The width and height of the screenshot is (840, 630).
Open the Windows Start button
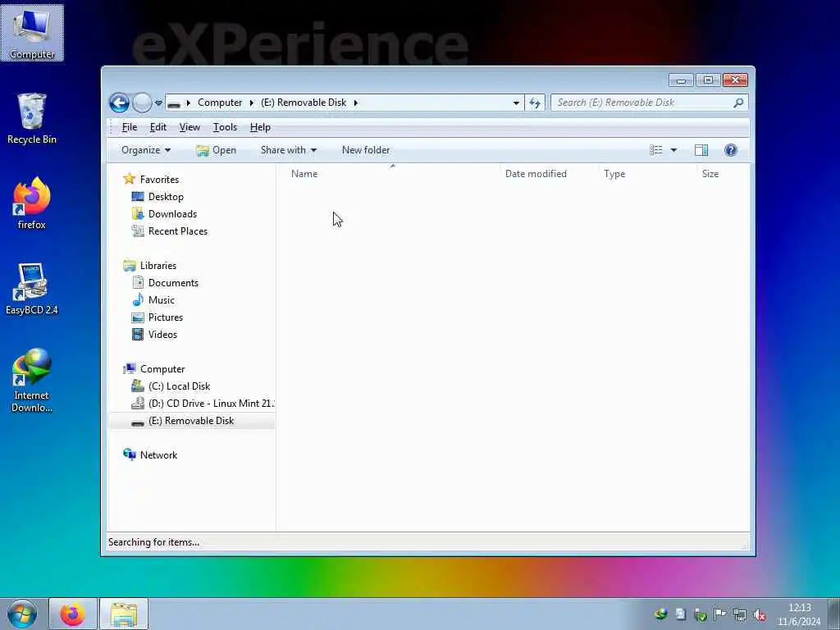click(22, 614)
